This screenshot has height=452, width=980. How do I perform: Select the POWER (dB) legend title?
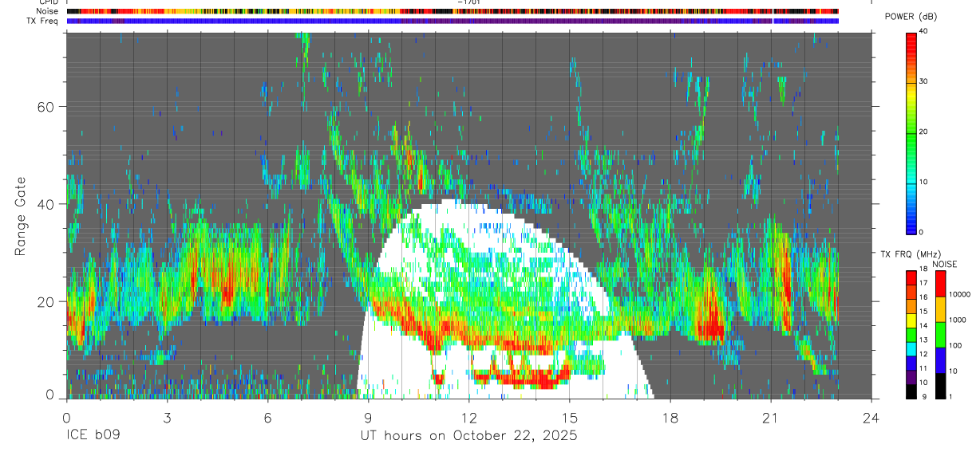(911, 17)
